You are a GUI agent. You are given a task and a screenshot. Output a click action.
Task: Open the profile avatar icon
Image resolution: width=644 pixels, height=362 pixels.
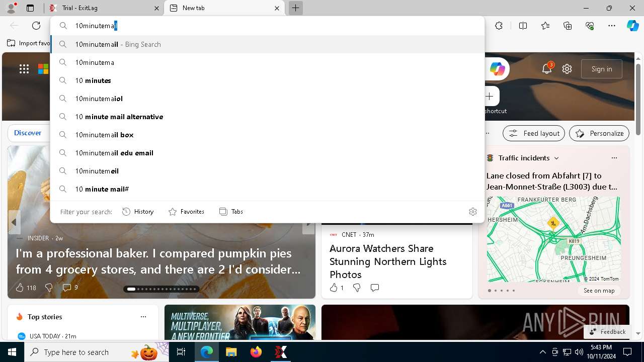pos(11,8)
